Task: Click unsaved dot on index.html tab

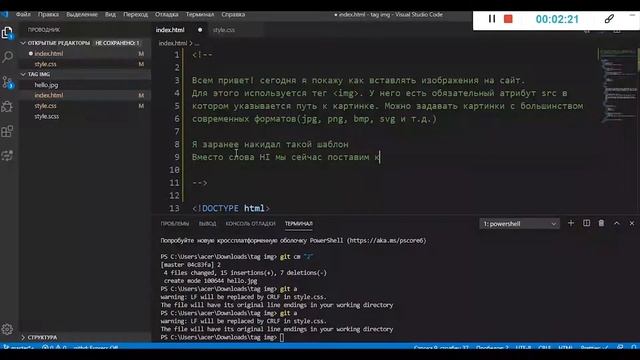Action: 200,30
